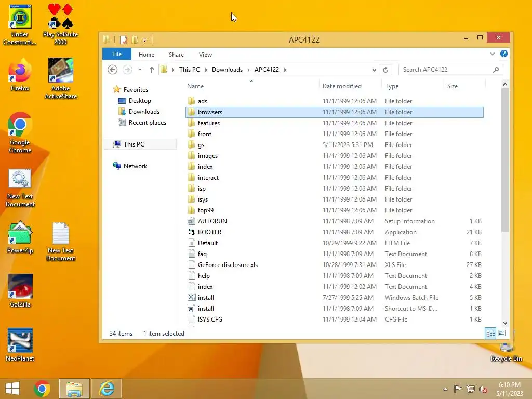Refresh the APC4122 folder view
This screenshot has width=532, height=399.
[x=385, y=70]
